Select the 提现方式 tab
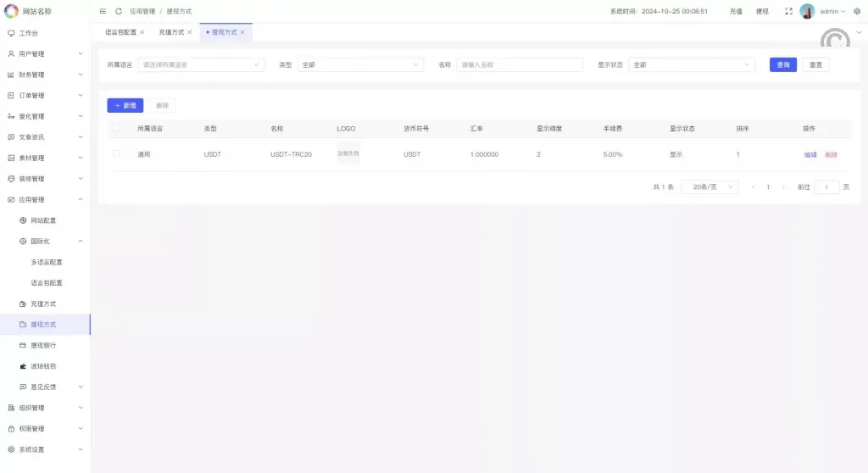Image resolution: width=868 pixels, height=473 pixels. click(224, 32)
